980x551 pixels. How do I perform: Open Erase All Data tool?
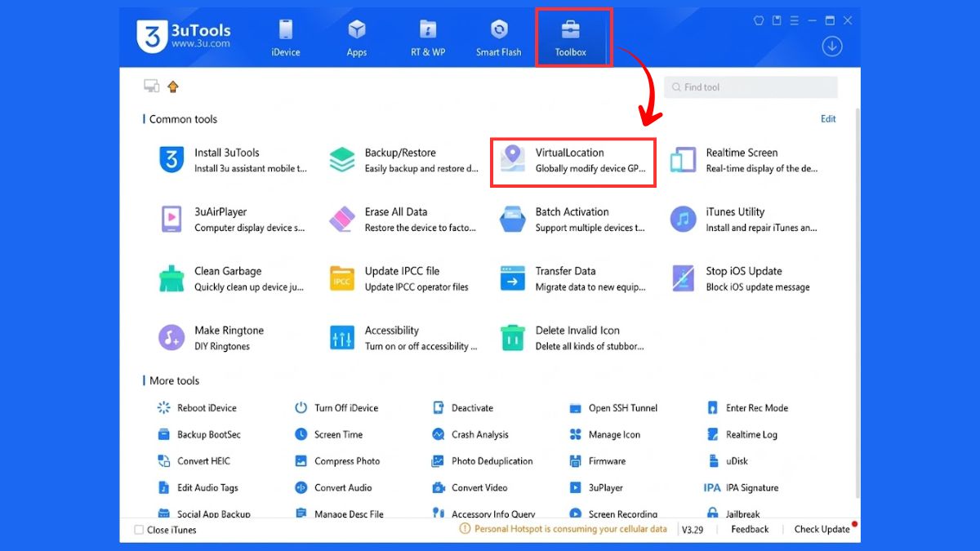(x=403, y=219)
